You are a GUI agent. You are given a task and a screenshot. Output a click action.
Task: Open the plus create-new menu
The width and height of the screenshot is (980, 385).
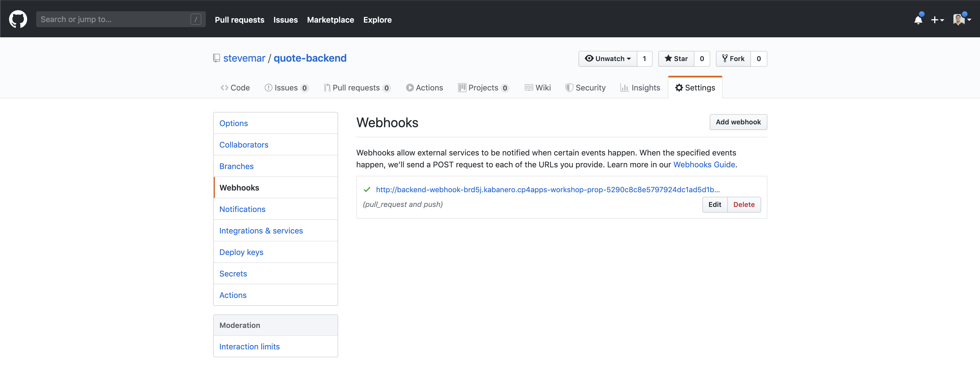click(x=937, y=20)
